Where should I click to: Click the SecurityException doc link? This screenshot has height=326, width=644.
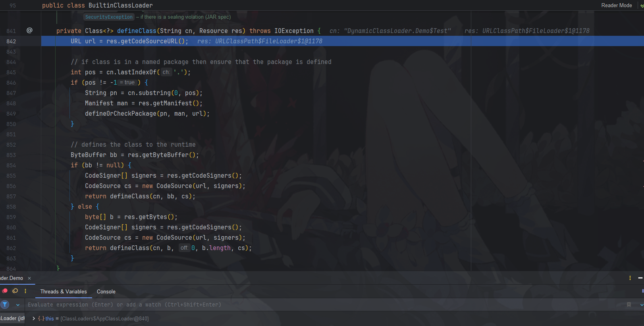[109, 17]
